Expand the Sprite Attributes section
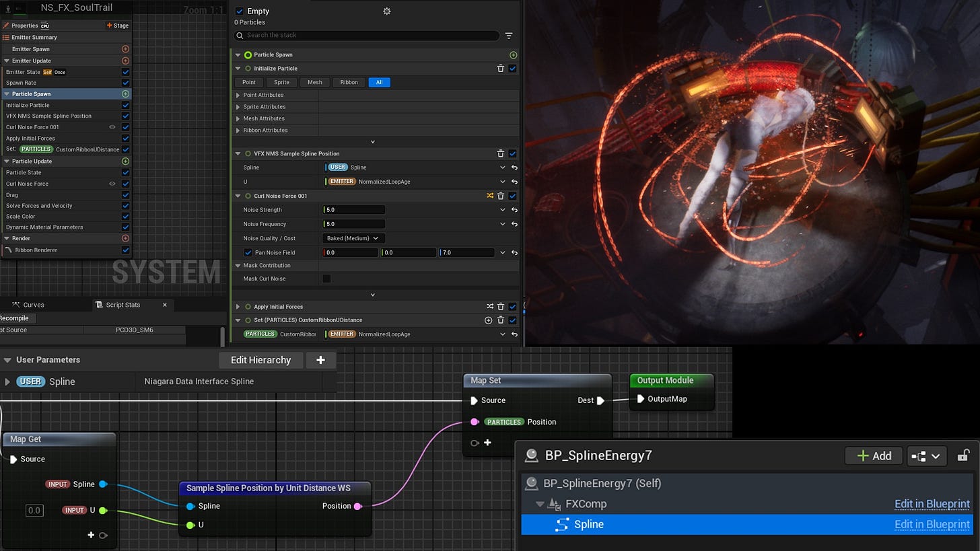The image size is (980, 551). tap(238, 107)
